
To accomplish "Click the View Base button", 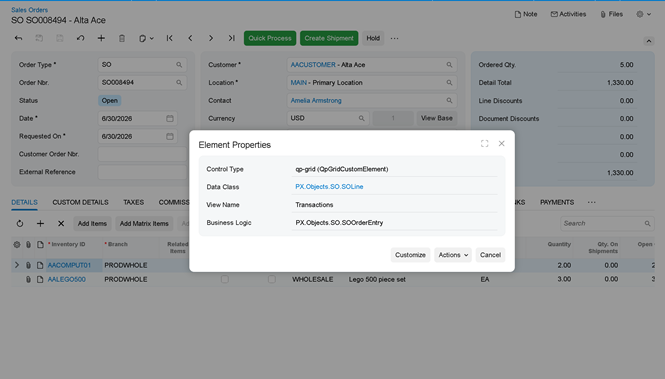I will tap(436, 118).
